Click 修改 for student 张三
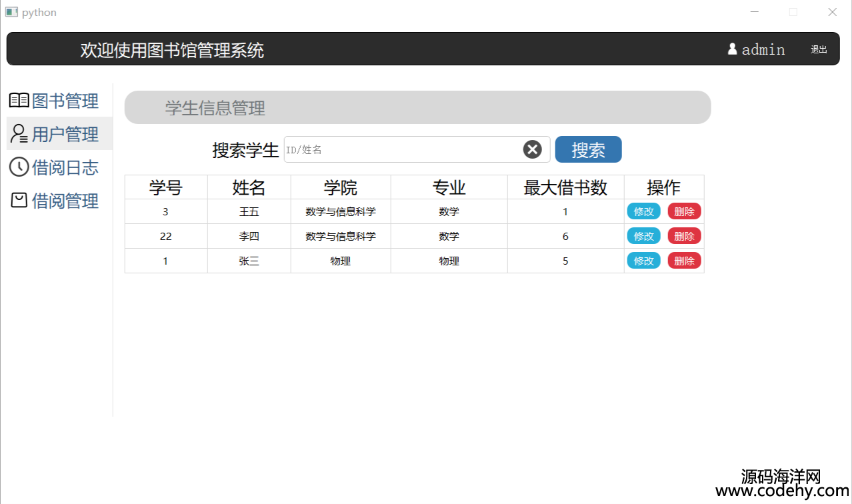Viewport: 852px width, 504px height. (643, 261)
